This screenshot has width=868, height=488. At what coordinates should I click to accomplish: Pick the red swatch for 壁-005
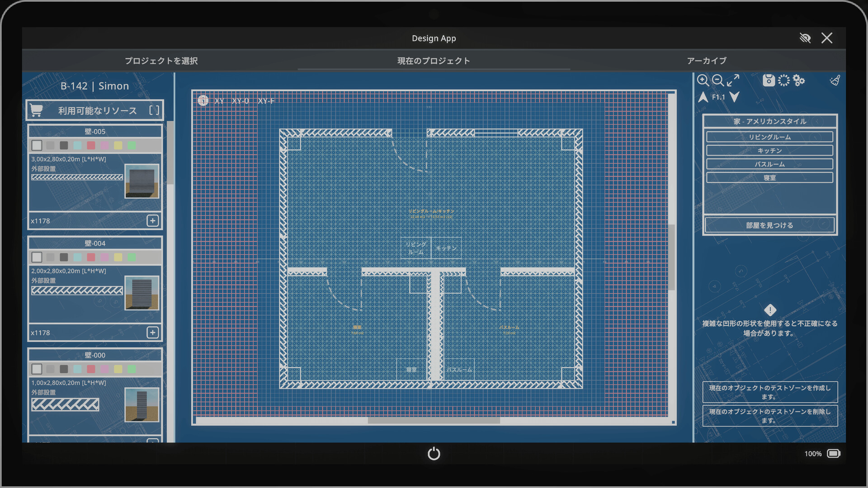point(91,145)
